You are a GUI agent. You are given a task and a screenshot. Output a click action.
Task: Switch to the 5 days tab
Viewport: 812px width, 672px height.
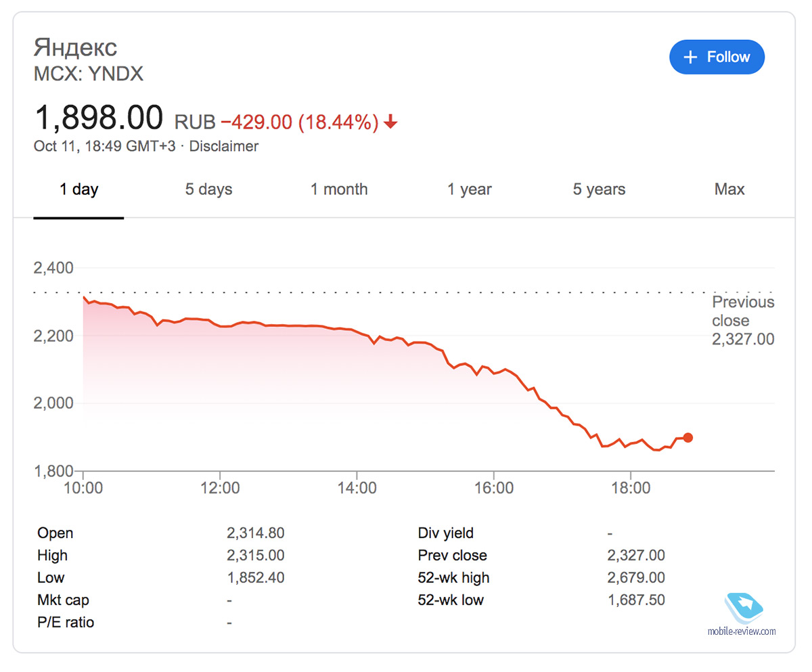(208, 189)
